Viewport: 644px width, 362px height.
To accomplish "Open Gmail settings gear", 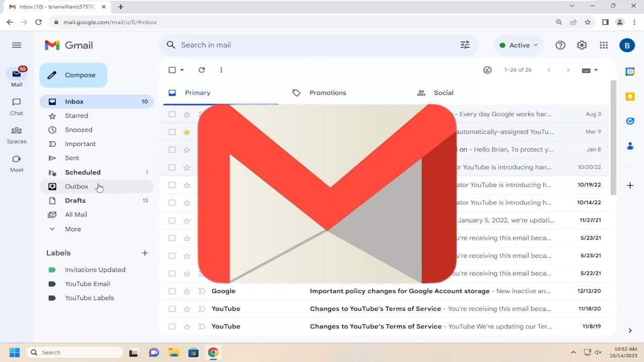I will click(x=582, y=45).
